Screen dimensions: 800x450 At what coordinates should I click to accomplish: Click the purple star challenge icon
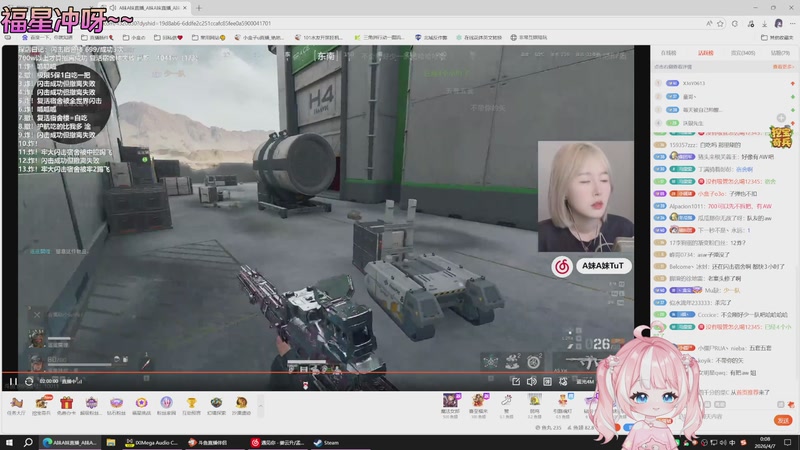click(x=141, y=405)
